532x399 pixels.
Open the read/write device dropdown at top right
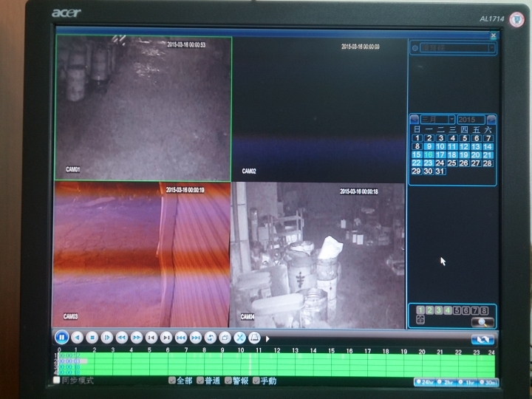coord(491,48)
